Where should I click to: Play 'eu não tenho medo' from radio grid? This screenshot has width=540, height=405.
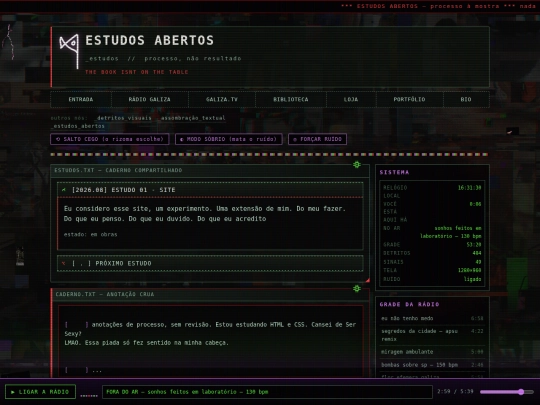pos(432,319)
